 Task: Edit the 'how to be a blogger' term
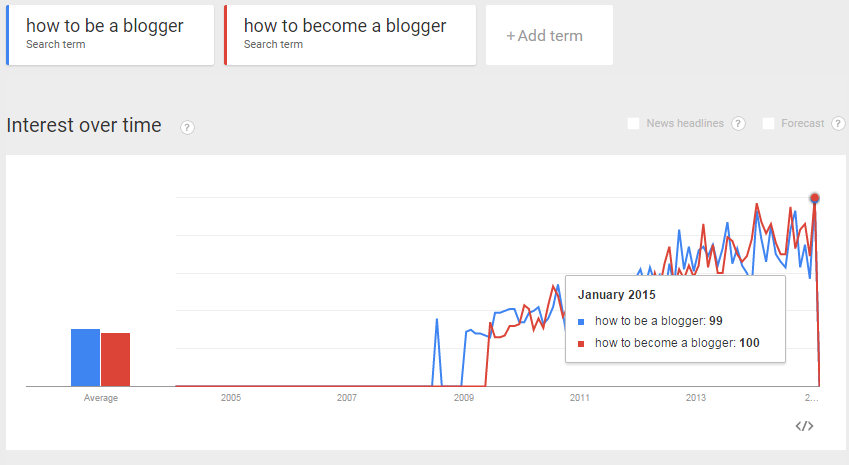pos(110,35)
